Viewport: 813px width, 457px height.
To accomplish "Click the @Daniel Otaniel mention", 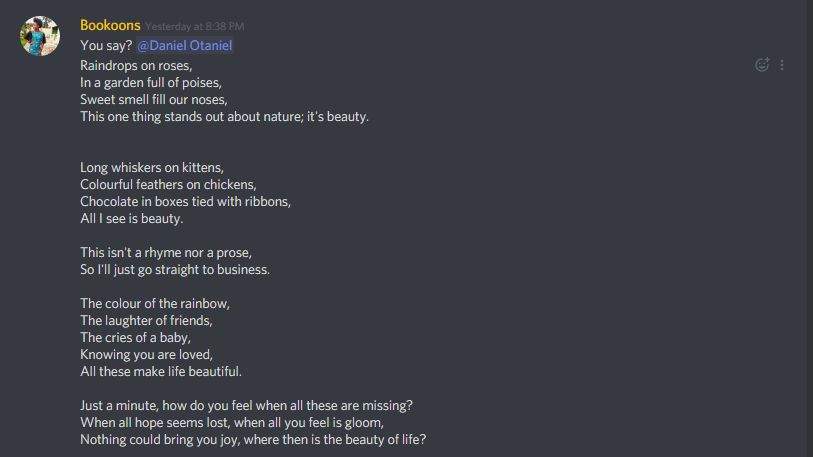I will click(x=185, y=46).
